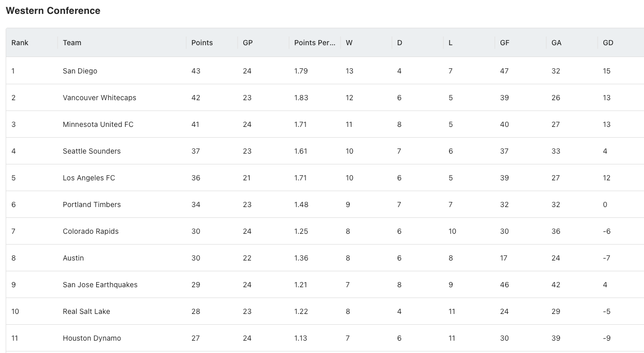Click the Western Conference heading
This screenshot has height=353, width=644.
click(53, 11)
